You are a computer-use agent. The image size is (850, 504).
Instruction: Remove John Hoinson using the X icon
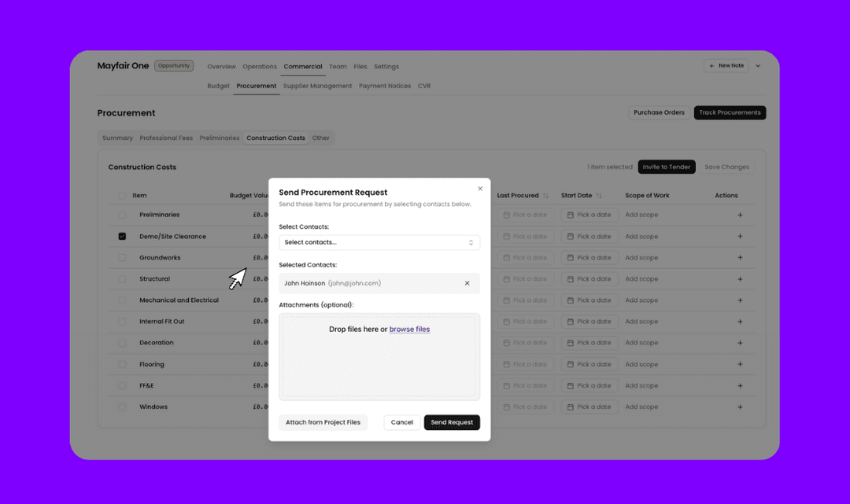click(x=467, y=283)
